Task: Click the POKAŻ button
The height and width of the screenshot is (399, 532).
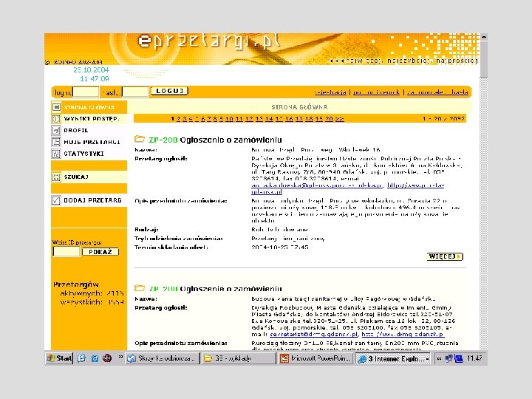Action: (x=100, y=252)
